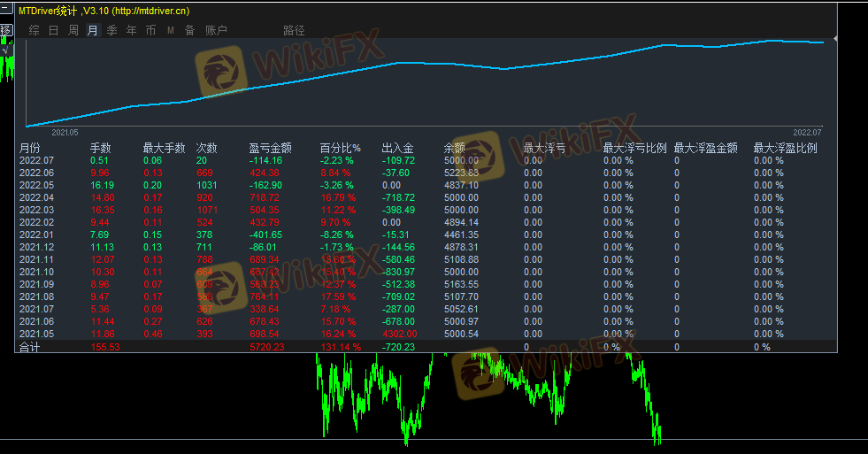Open the 季 quarterly statistics tab

pos(111,30)
